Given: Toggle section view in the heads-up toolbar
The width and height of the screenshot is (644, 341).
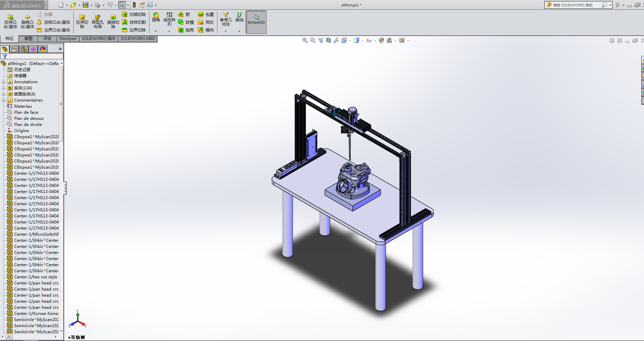Looking at the screenshot, I should click(328, 40).
